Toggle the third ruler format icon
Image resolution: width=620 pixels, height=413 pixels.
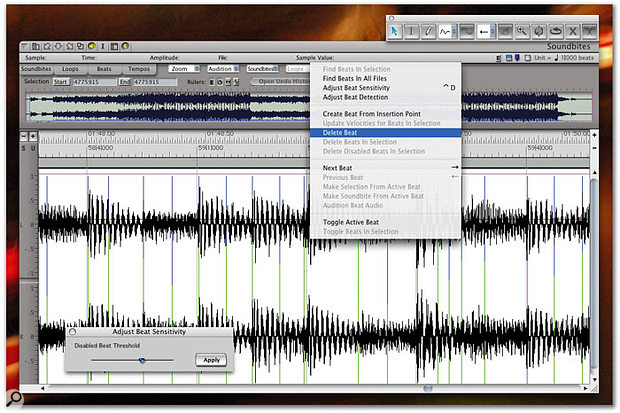228,82
